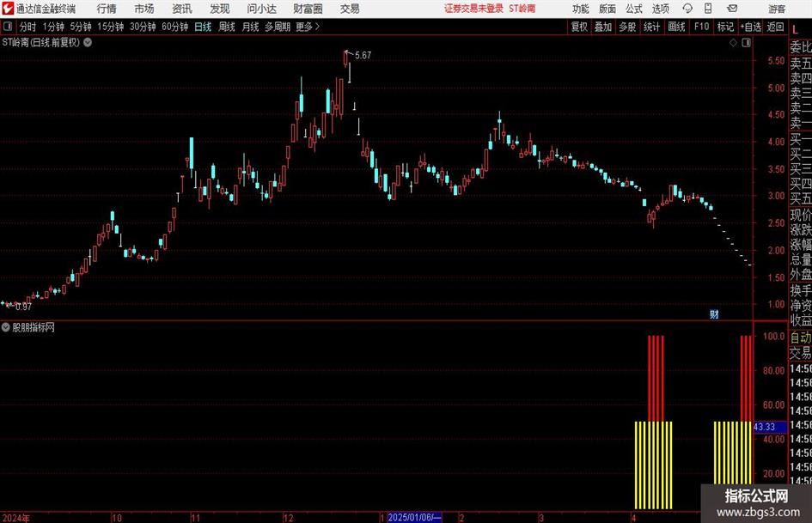Select the 日线 daily period
812x523 pixels.
203,27
